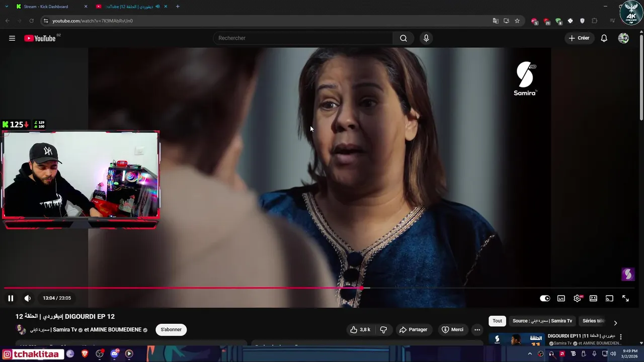Click the Créer create button

tap(579, 38)
